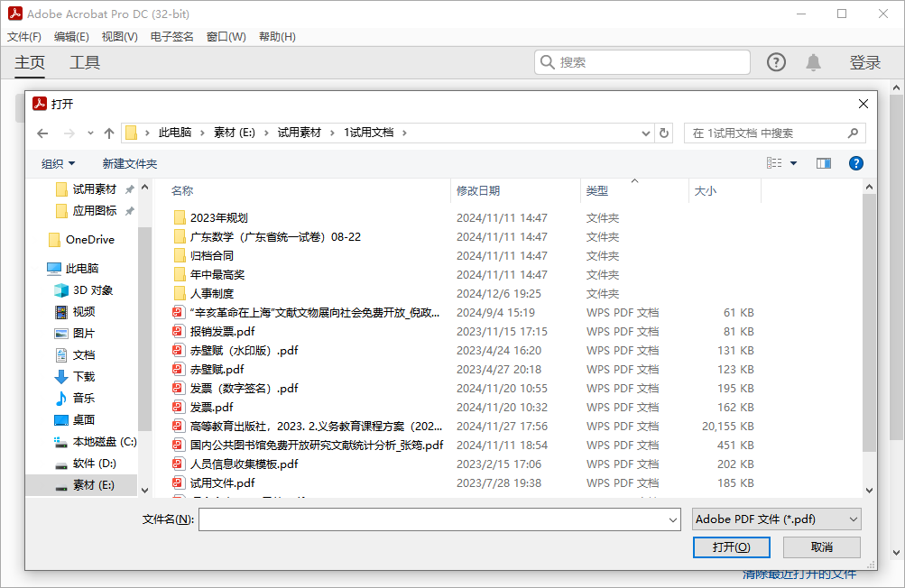Click the file list vertical scrollbar
This screenshot has height=588, width=905.
pyautogui.click(x=869, y=323)
